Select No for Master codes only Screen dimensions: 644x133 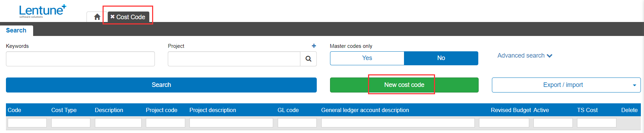441,58
